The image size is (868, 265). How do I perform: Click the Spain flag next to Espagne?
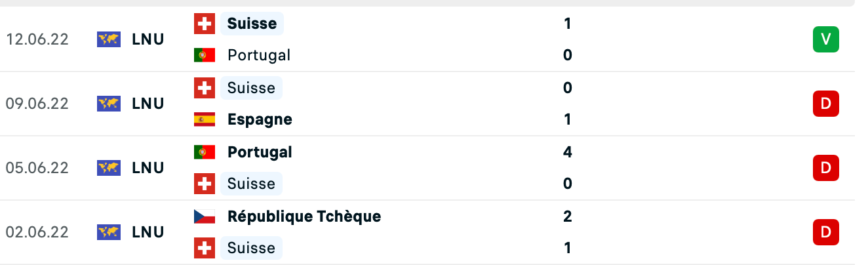(205, 119)
